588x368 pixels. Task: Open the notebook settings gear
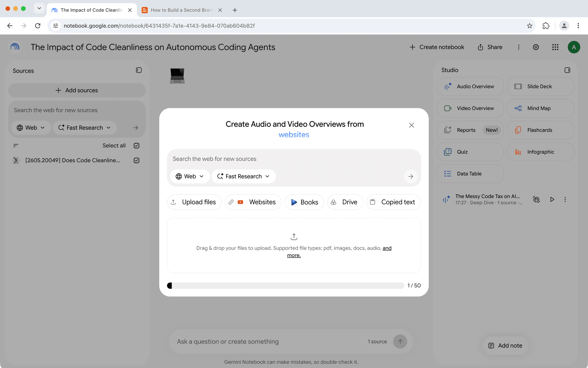(536, 47)
